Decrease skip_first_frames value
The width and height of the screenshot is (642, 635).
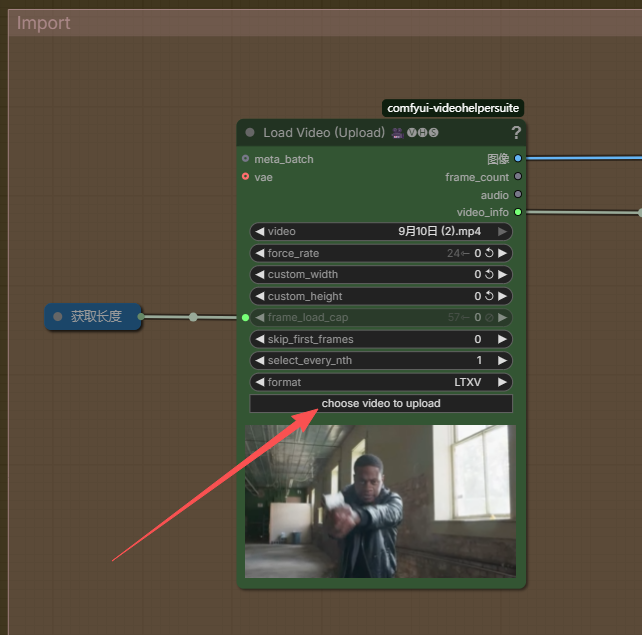point(260,339)
